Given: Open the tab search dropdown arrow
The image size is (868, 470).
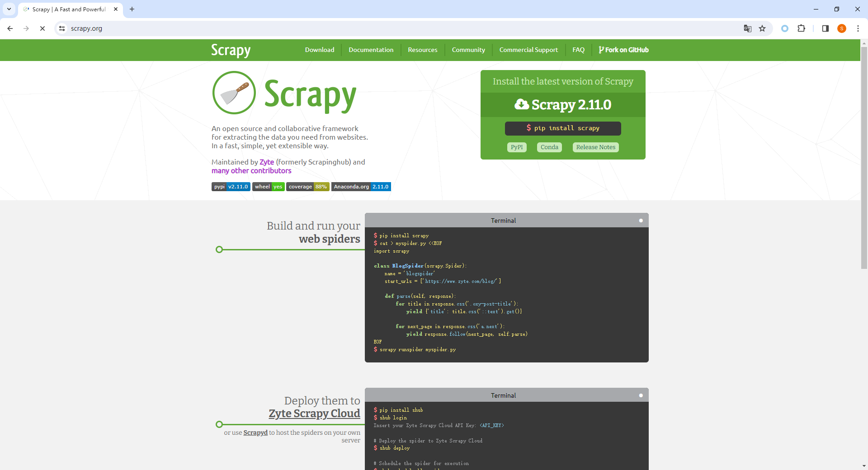Looking at the screenshot, I should [9, 9].
